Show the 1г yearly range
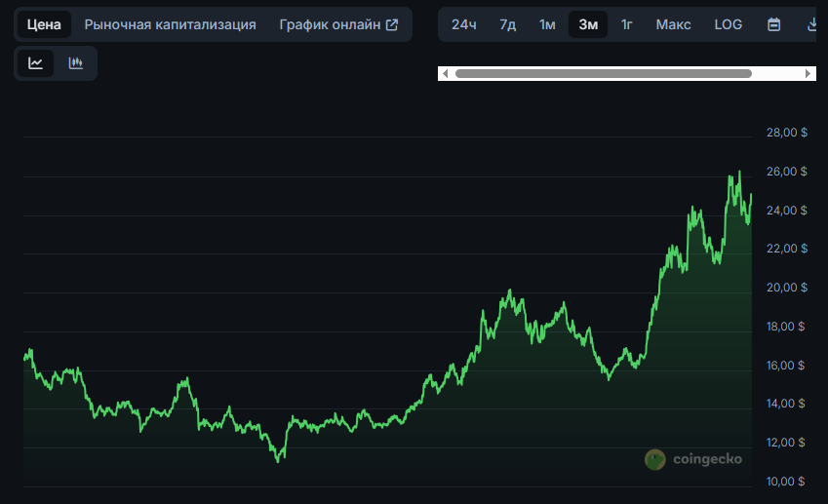The width and height of the screenshot is (828, 504). click(x=627, y=24)
